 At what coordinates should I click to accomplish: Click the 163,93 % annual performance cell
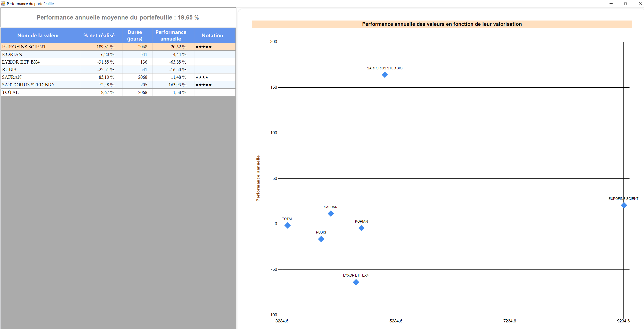point(173,85)
